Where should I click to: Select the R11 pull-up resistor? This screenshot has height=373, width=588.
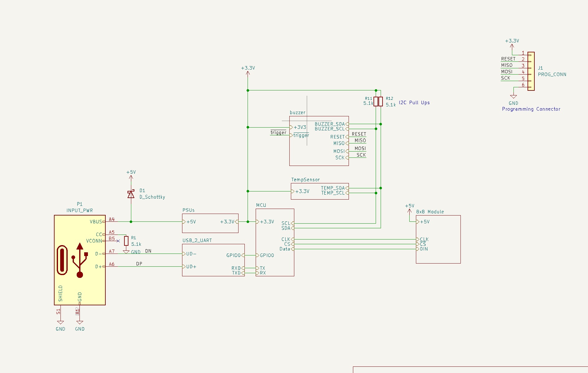[x=376, y=101]
